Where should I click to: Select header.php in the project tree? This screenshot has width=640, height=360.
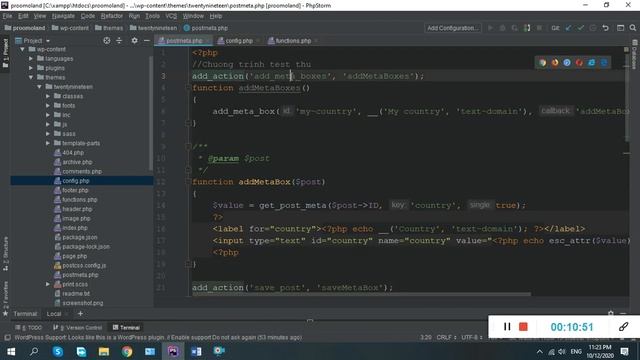[77, 209]
